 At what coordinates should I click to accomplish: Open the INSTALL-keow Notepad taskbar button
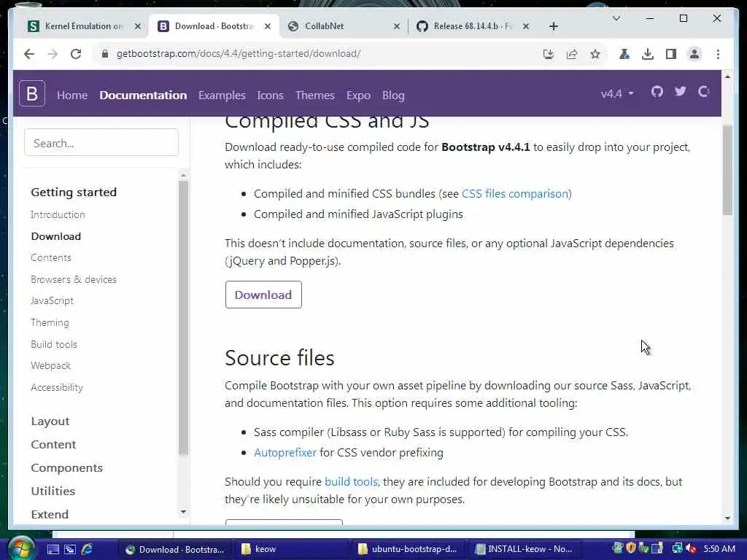click(x=527, y=549)
